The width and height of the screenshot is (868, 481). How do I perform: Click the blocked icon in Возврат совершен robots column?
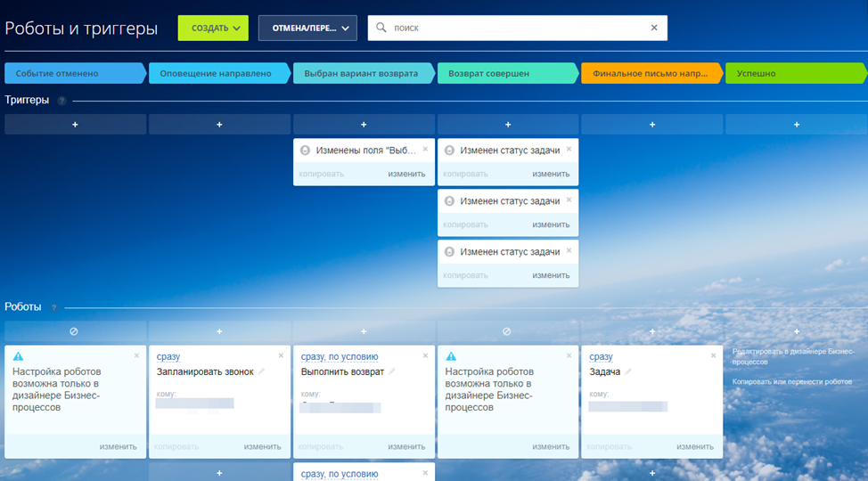(506, 331)
